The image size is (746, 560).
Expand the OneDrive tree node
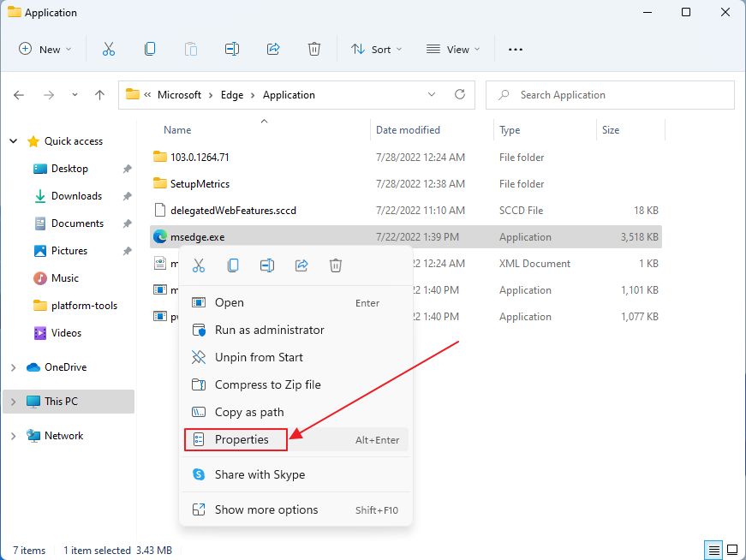13,367
